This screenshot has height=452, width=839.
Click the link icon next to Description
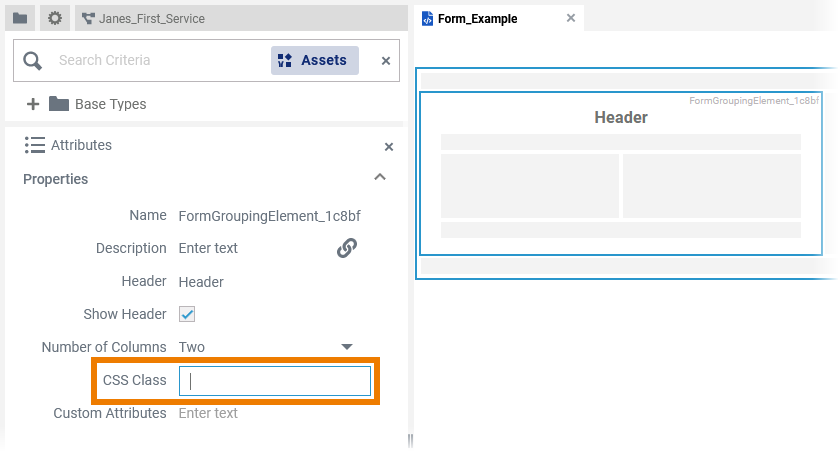pos(347,248)
